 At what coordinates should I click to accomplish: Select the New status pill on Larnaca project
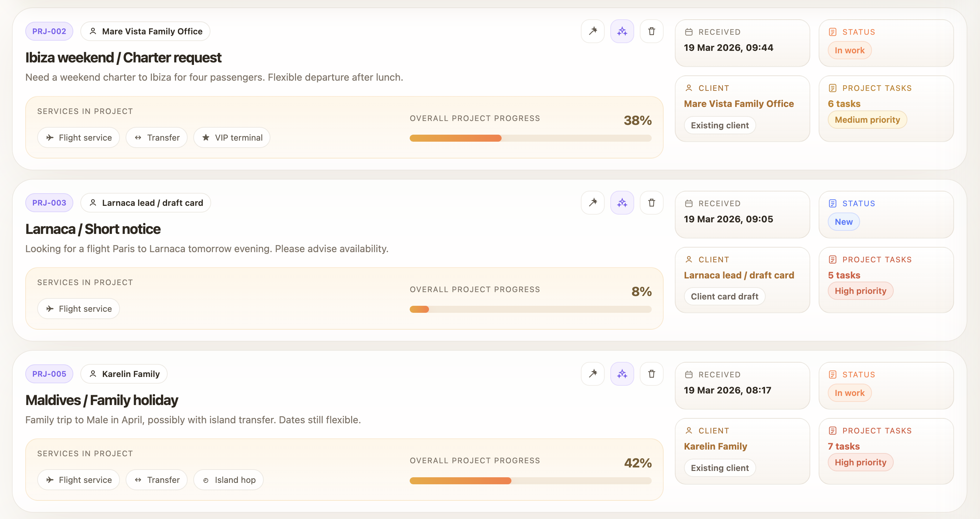point(844,221)
